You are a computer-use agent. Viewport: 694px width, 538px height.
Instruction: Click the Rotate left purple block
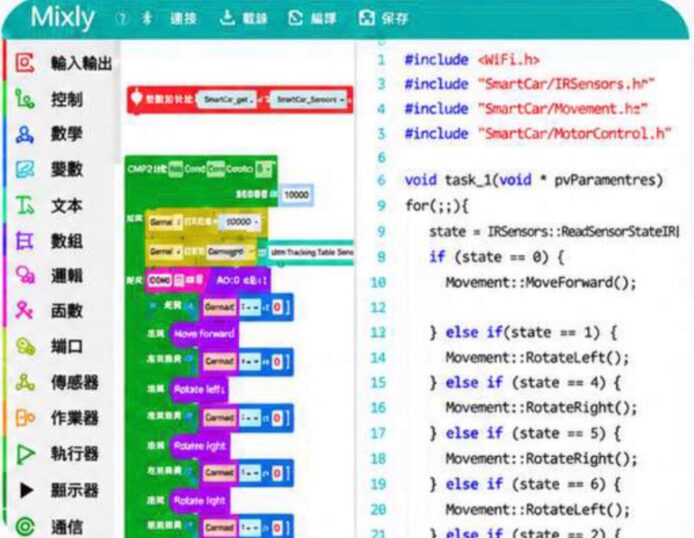tap(199, 389)
